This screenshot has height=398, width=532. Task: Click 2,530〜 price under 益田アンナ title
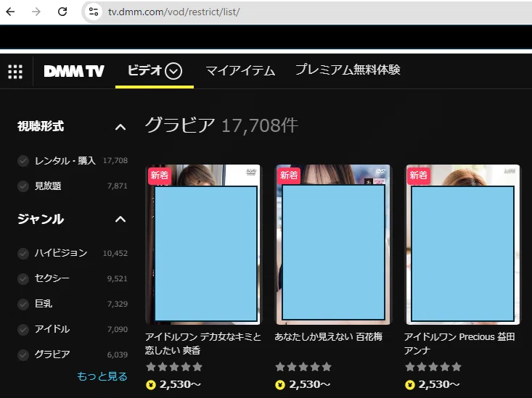439,384
